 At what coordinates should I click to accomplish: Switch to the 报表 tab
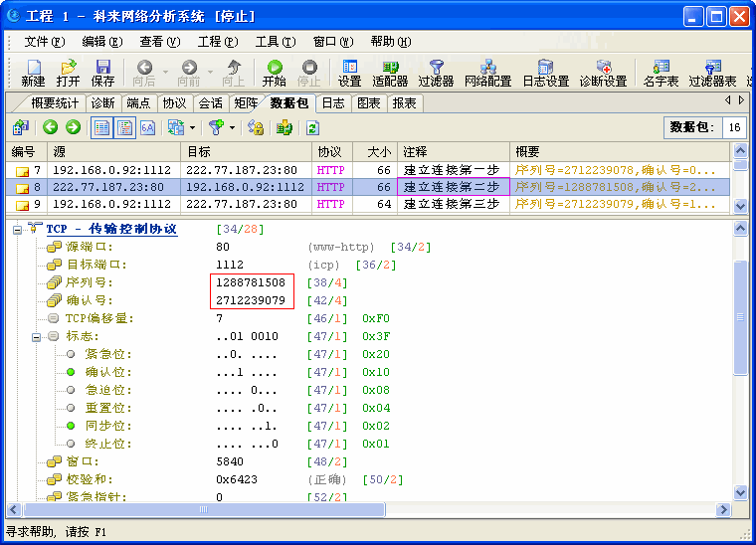click(404, 103)
